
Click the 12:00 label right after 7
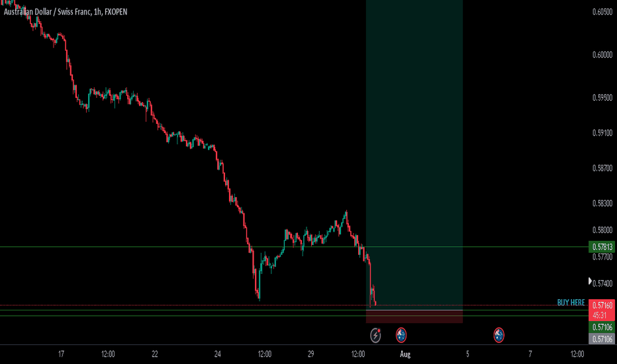click(577, 354)
